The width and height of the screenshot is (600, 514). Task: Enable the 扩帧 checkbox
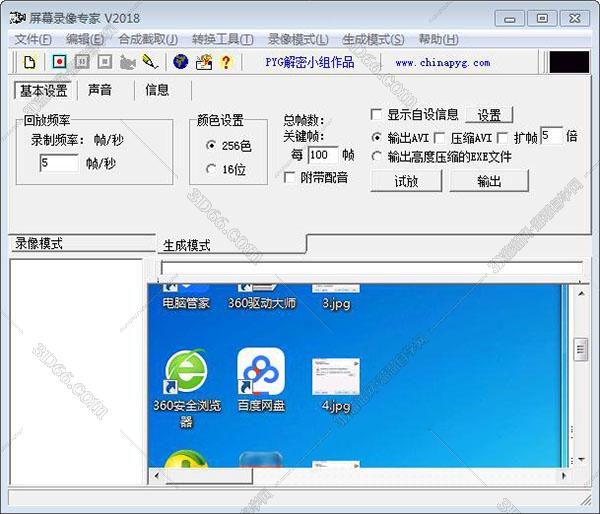502,138
